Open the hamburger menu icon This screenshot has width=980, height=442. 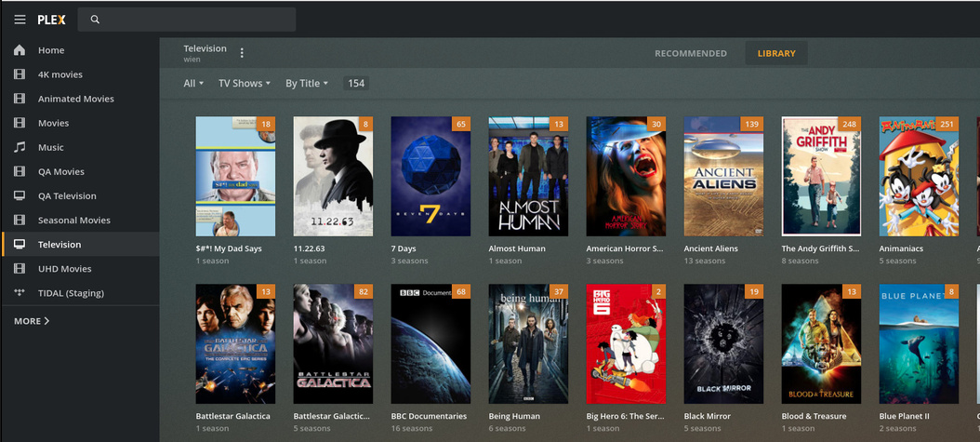pos(20,20)
